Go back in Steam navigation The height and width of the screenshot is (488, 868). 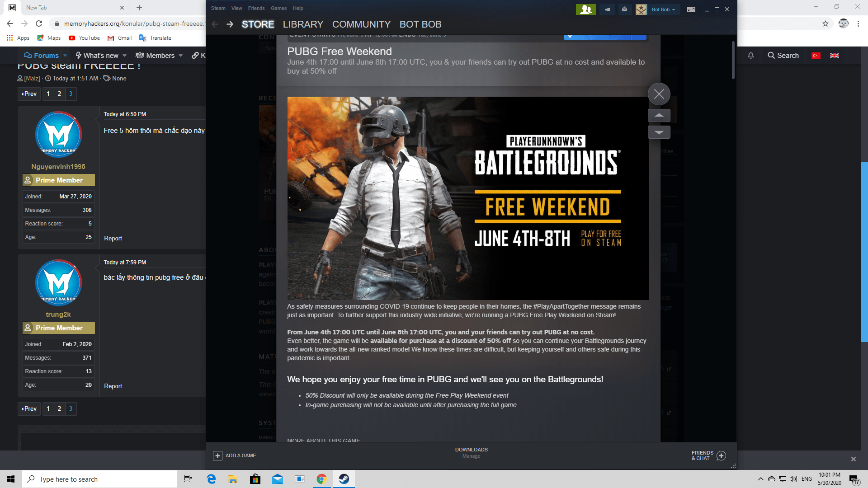[215, 24]
